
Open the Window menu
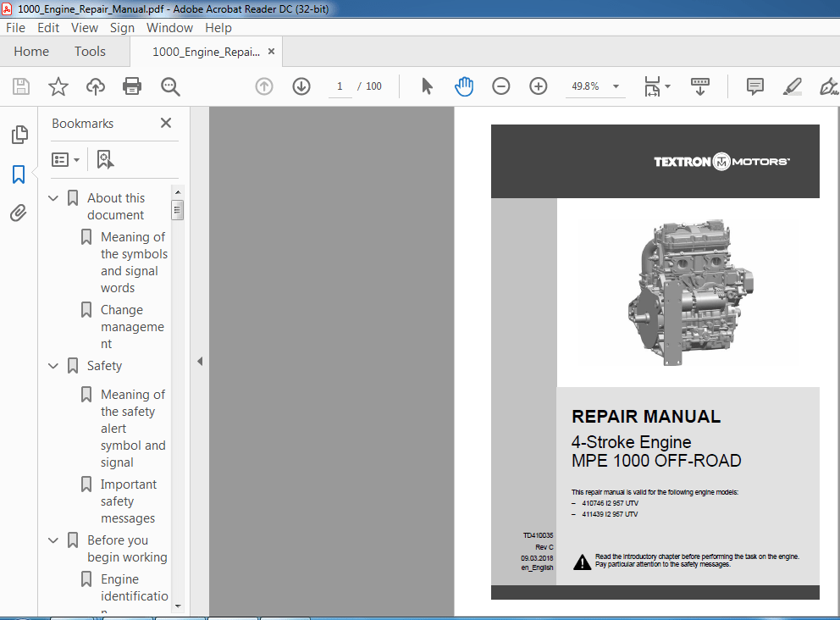coord(170,28)
